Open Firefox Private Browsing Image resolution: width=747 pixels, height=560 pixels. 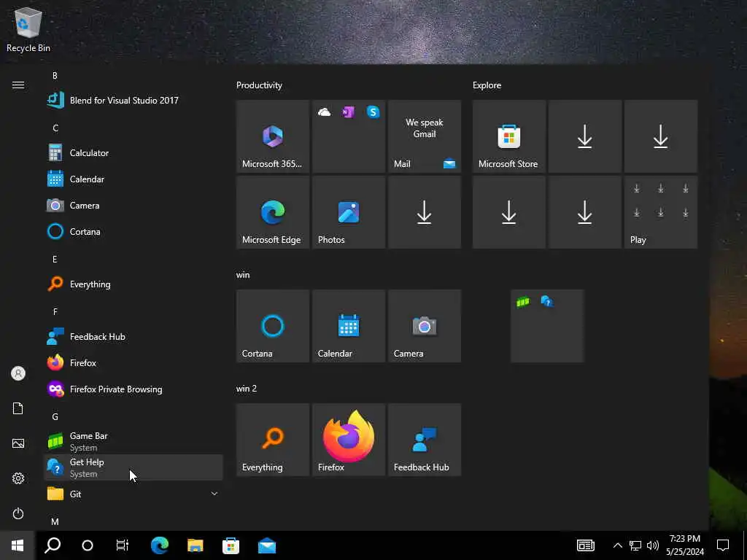pyautogui.click(x=133, y=389)
